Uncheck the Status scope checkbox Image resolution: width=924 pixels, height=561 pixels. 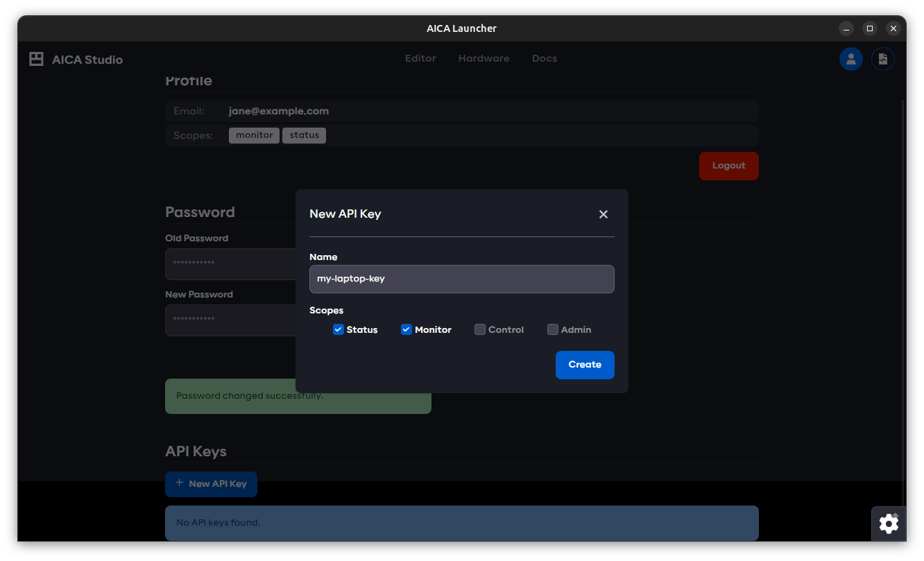pos(339,329)
